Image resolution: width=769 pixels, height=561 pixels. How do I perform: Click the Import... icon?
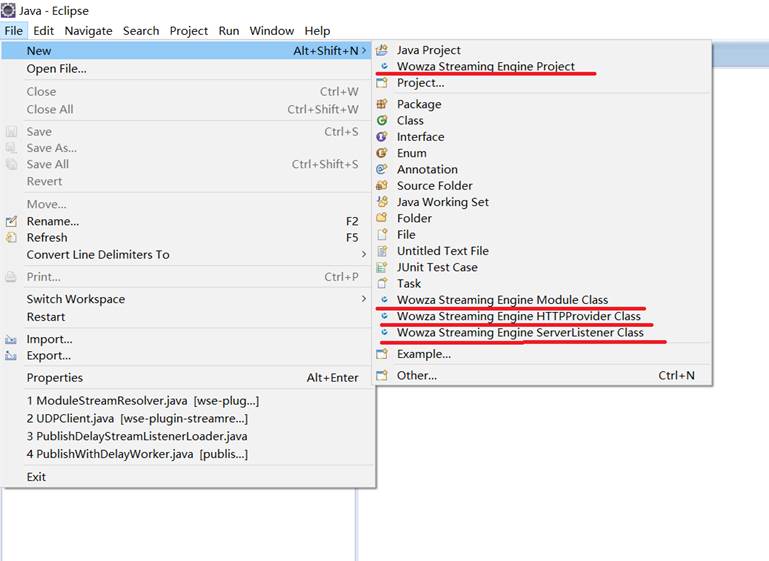point(11,339)
